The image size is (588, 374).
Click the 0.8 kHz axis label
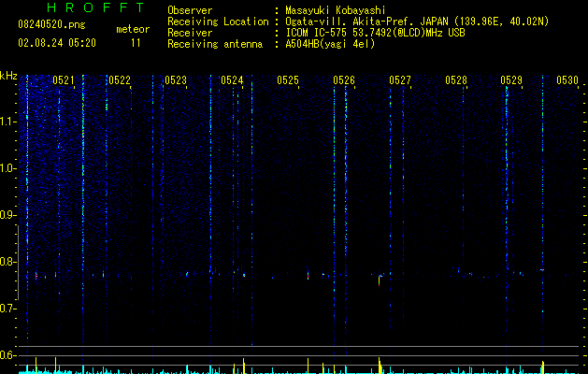pos(8,262)
